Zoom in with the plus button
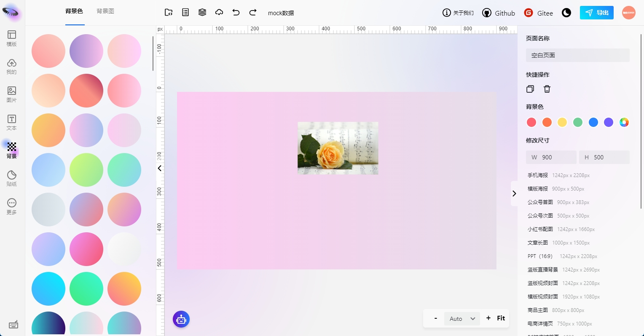This screenshot has width=644, height=336. [488, 318]
